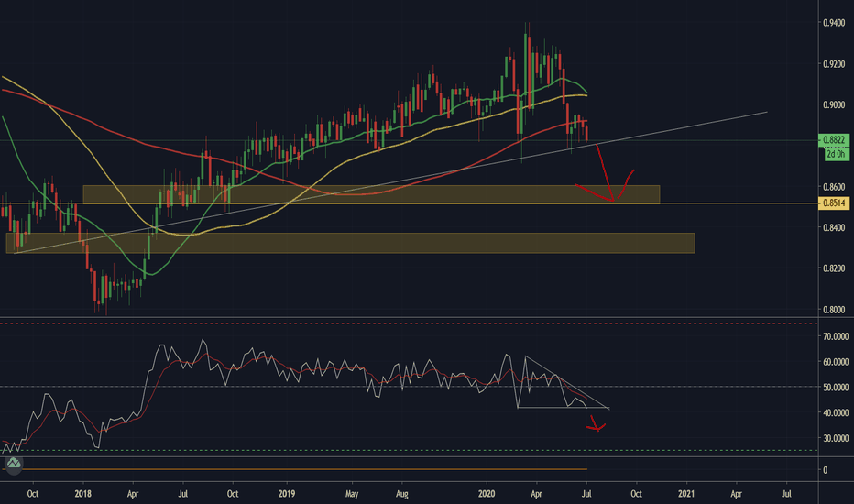
Task: Click the 50.0000 RSI axis label
Action: click(836, 388)
